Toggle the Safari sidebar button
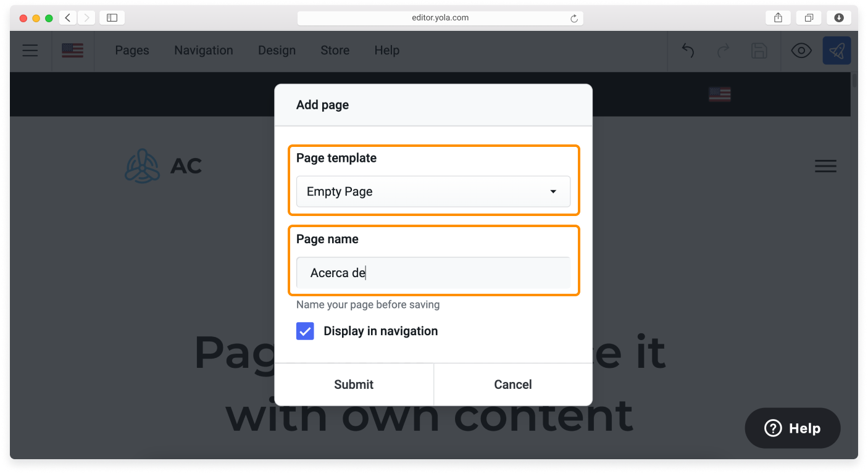This screenshot has height=474, width=868. tap(112, 18)
